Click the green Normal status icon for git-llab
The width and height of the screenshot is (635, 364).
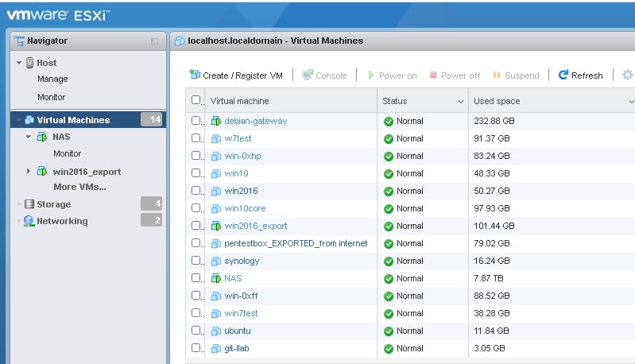click(x=389, y=349)
